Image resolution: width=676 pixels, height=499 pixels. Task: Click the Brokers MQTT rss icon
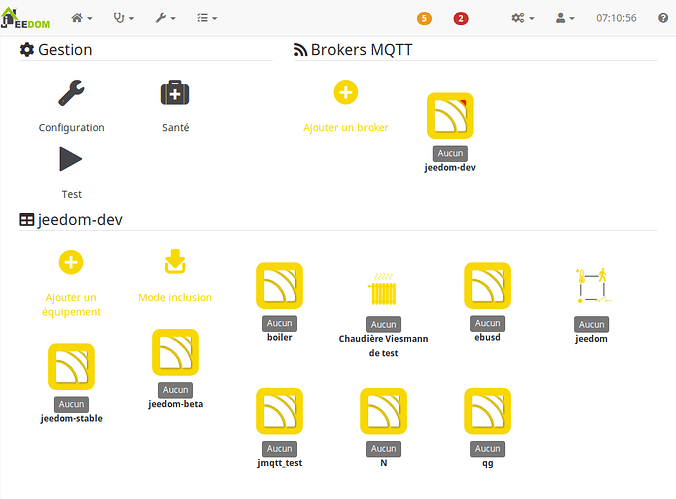pyautogui.click(x=300, y=50)
